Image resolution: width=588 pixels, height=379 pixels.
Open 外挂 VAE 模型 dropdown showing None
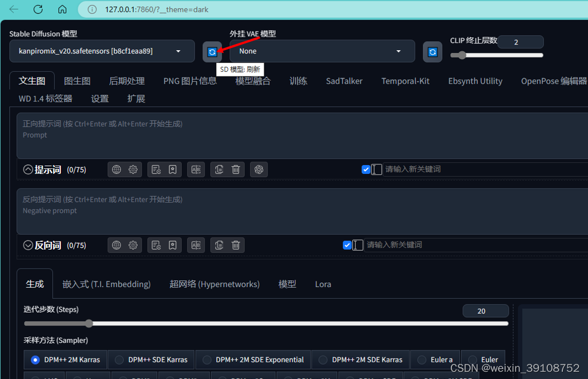pyautogui.click(x=322, y=51)
